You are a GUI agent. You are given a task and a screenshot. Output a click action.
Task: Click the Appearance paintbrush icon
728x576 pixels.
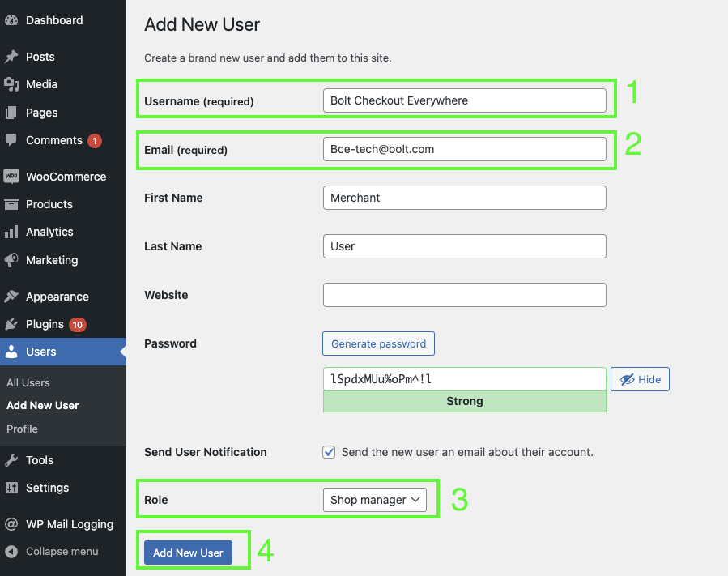(11, 297)
